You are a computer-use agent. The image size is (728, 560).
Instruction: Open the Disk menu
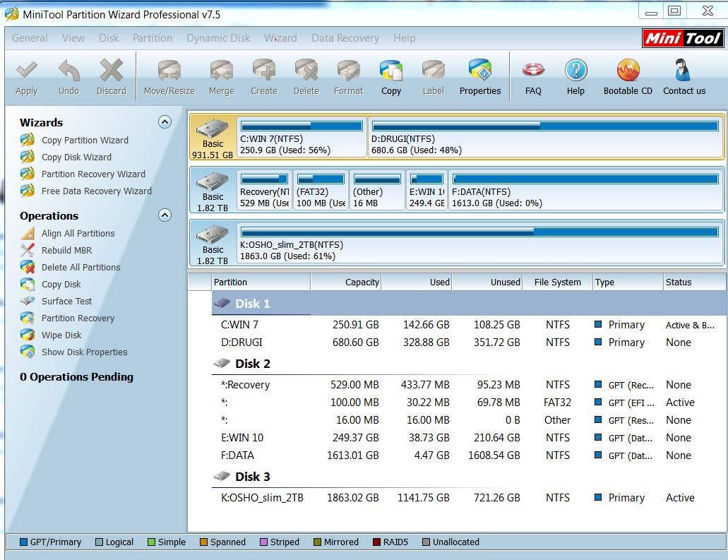[109, 38]
